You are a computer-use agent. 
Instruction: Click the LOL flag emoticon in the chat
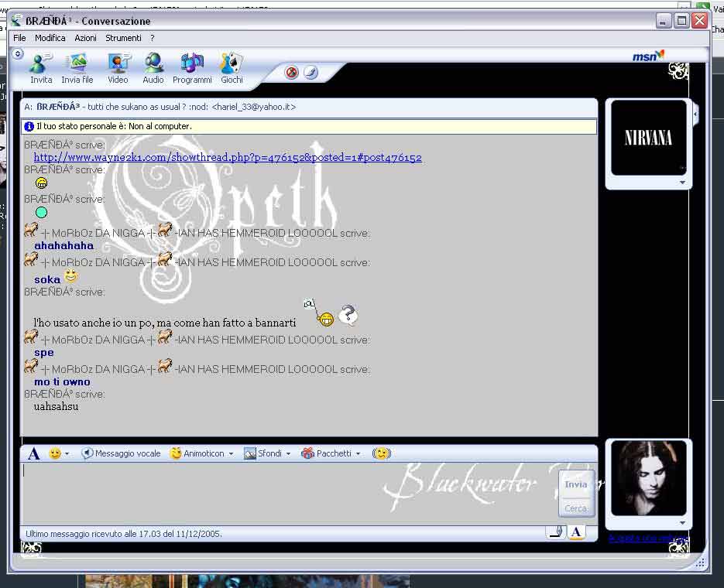coord(319,313)
